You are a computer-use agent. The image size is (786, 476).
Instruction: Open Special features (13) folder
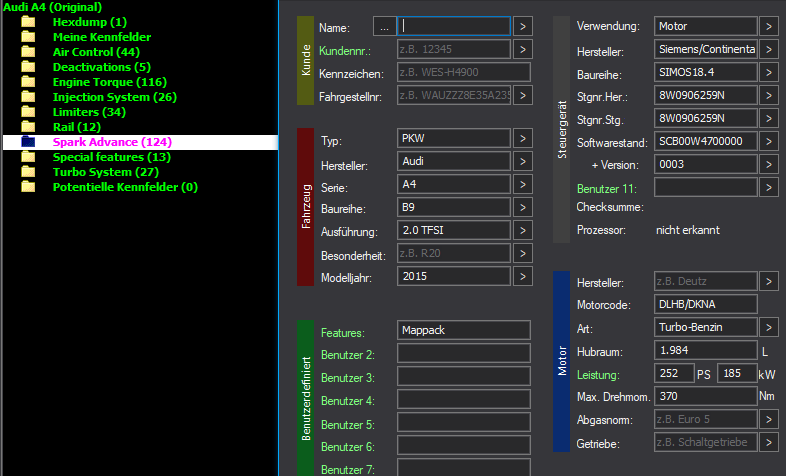click(112, 157)
